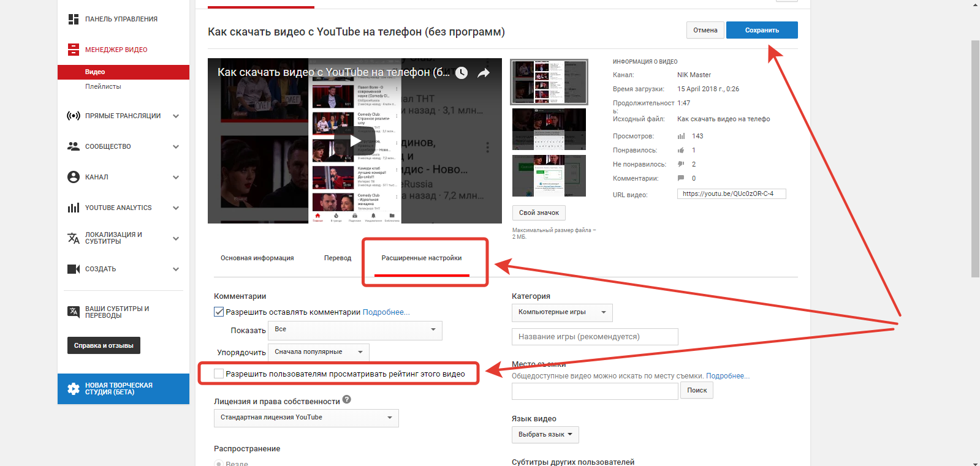Click the channel name NIK Master

(694, 75)
